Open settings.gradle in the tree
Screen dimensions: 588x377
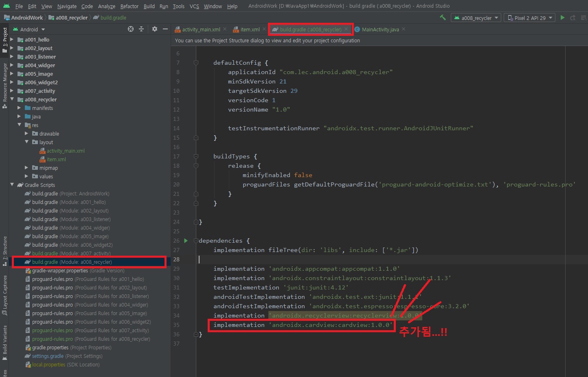(x=64, y=356)
